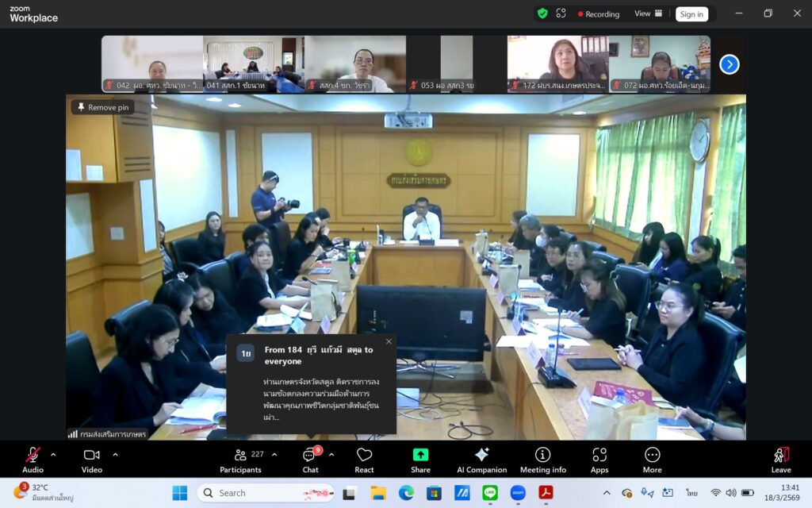Show Meeting info
The width and height of the screenshot is (812, 508).
tap(542, 459)
